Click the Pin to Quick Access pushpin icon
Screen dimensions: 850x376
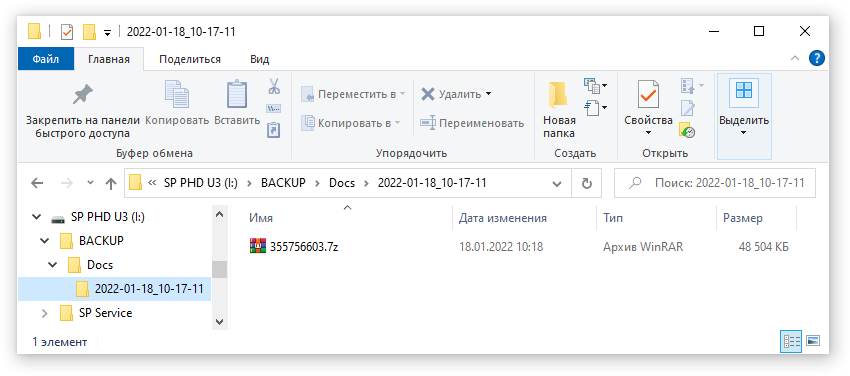pyautogui.click(x=82, y=95)
